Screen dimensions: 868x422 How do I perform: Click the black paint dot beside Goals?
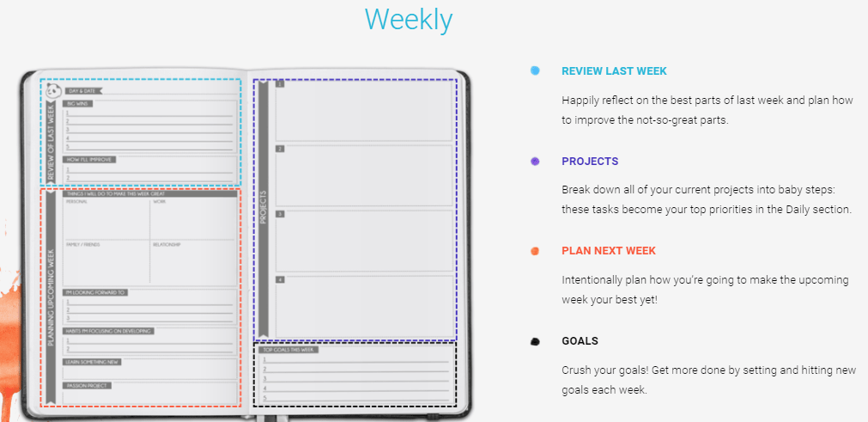click(535, 342)
